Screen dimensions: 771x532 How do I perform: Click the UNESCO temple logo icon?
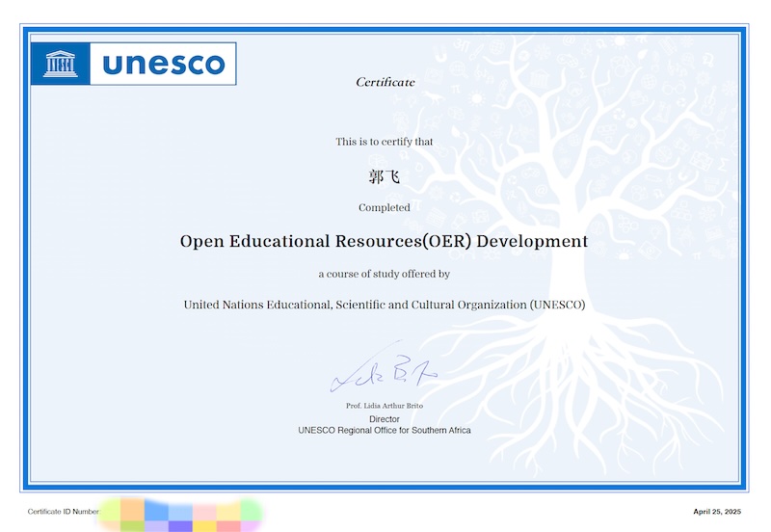click(x=61, y=64)
